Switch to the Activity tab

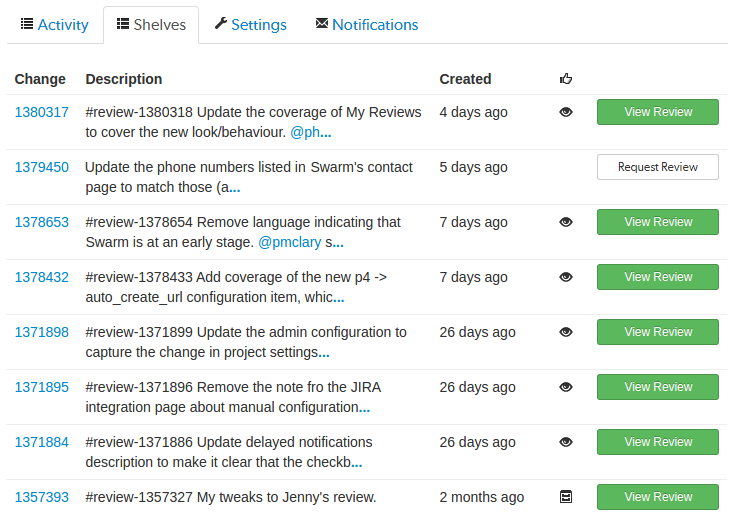click(x=54, y=25)
